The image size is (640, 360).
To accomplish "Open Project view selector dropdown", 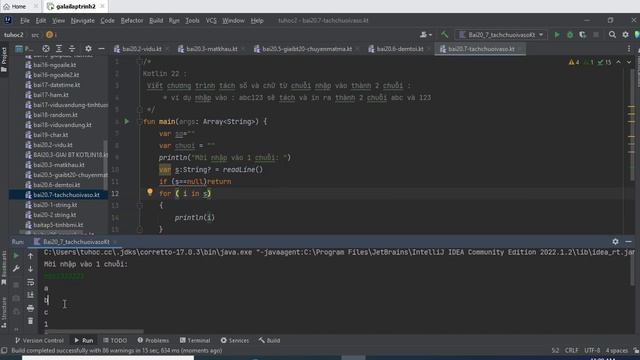I will [x=25, y=49].
